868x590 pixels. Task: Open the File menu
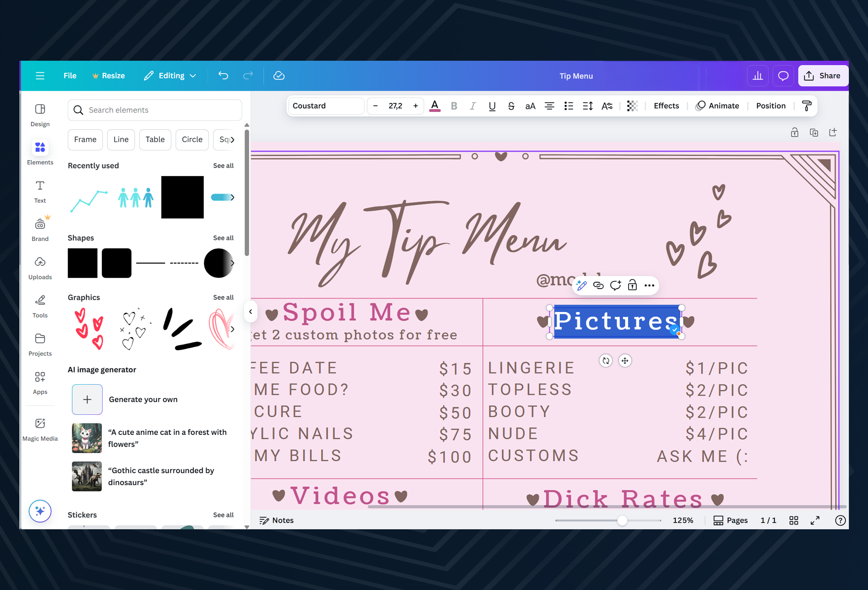pos(70,76)
